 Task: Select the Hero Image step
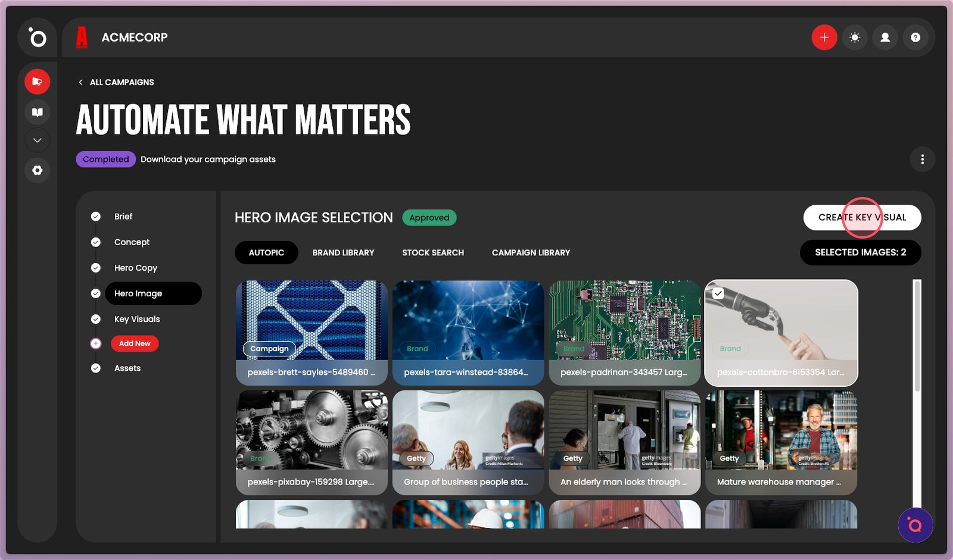(x=154, y=293)
